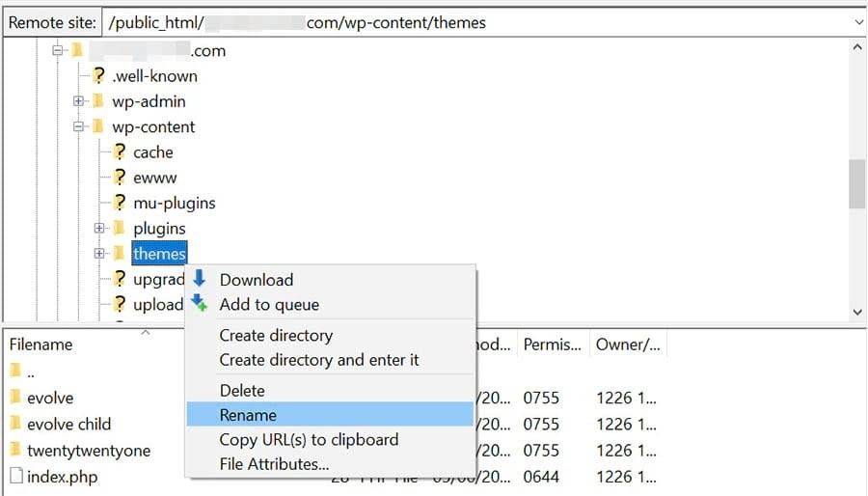Image resolution: width=868 pixels, height=496 pixels.
Task: Click the tree scrollbar down arrow
Action: click(857, 313)
